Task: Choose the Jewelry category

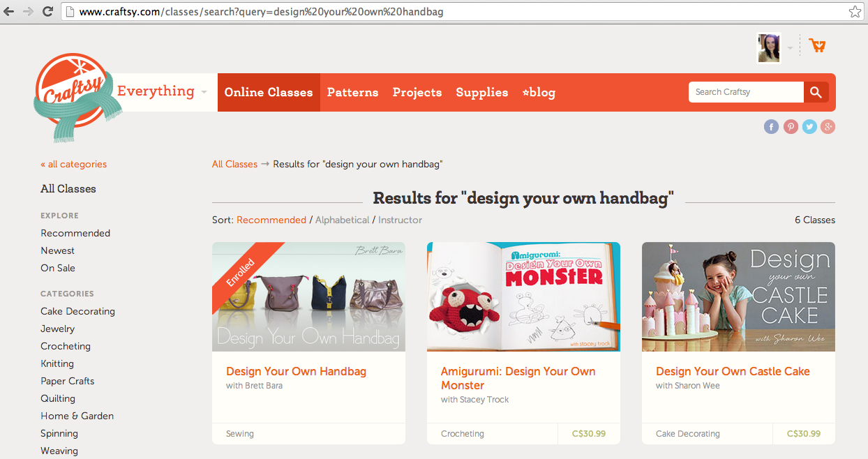Action: (x=57, y=329)
